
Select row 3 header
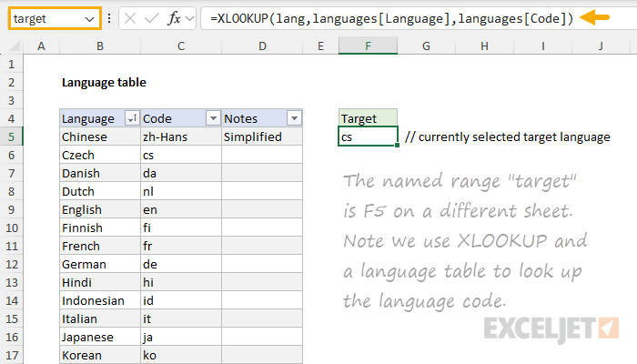pos(11,100)
